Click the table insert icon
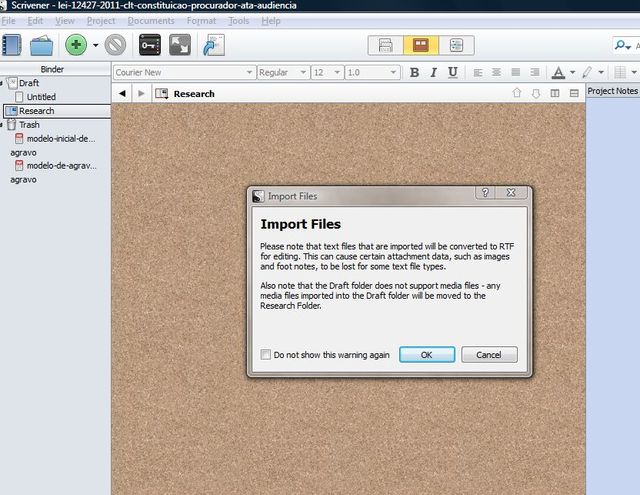 click(x=620, y=73)
